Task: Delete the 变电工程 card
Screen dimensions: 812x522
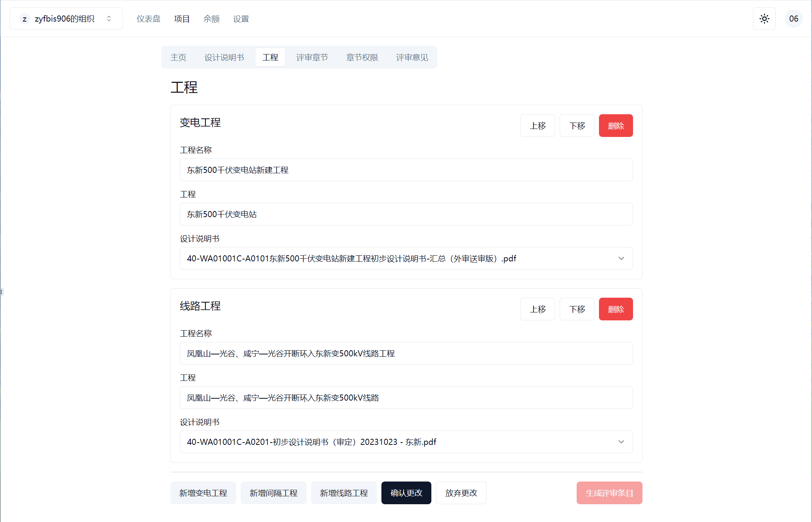Action: (x=616, y=126)
